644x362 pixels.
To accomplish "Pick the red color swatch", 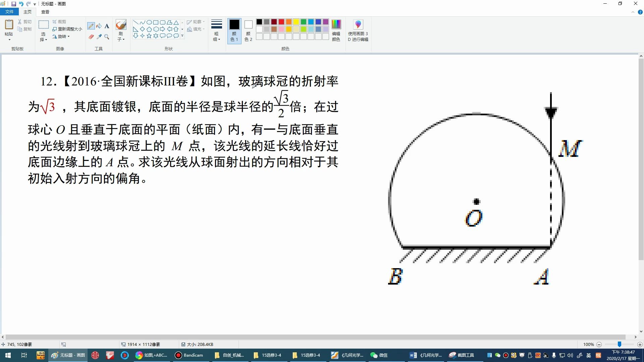I will (x=281, y=22).
